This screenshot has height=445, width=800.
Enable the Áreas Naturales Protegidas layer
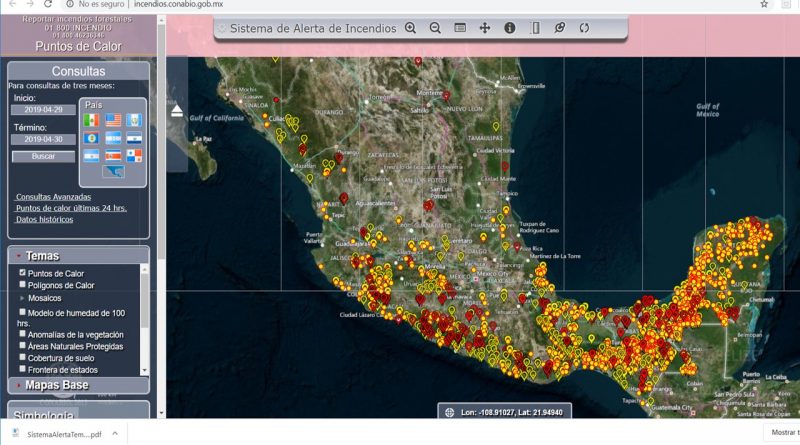point(23,346)
